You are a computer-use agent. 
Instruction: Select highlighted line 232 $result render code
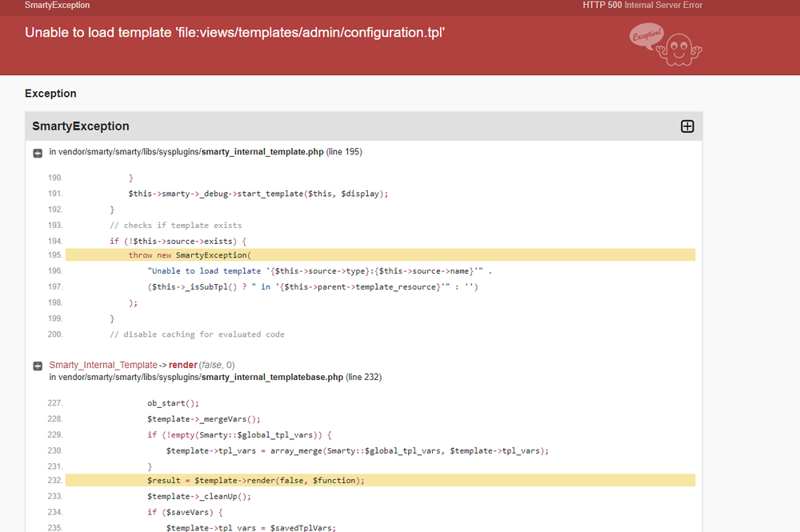pyautogui.click(x=380, y=481)
